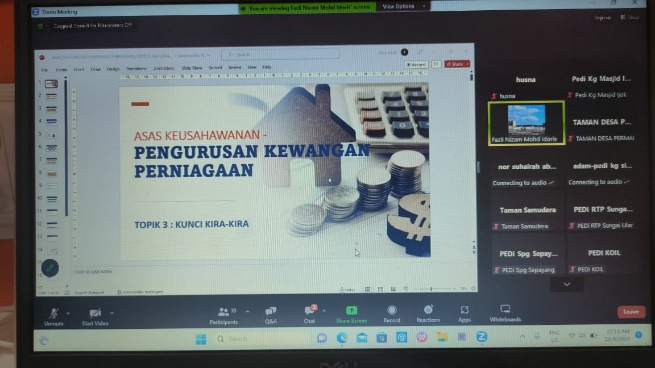Start Video in Zoom toolbar
Image resolution: width=655 pixels, height=368 pixels.
(x=95, y=317)
